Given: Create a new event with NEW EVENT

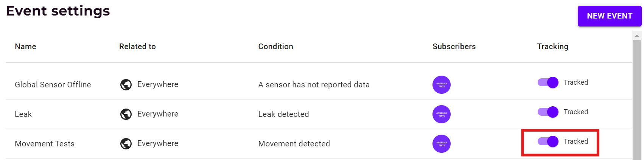Looking at the screenshot, I should [x=609, y=16].
